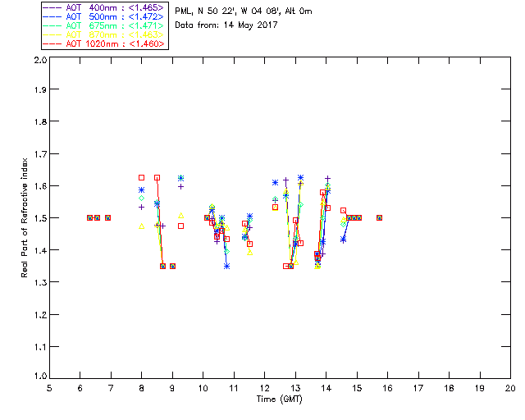The height and width of the screenshot is (420, 525).
Task: Click the x-axis tick label 13
Action: point(295,388)
